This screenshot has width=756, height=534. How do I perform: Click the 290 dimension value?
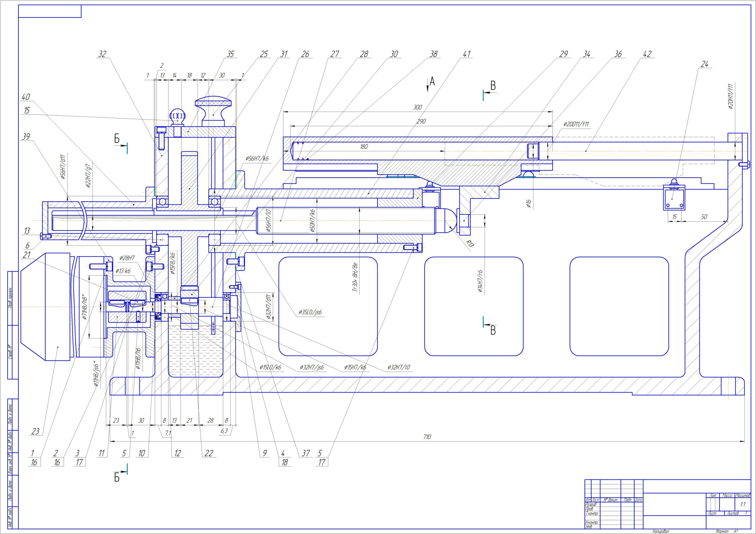tap(421, 121)
